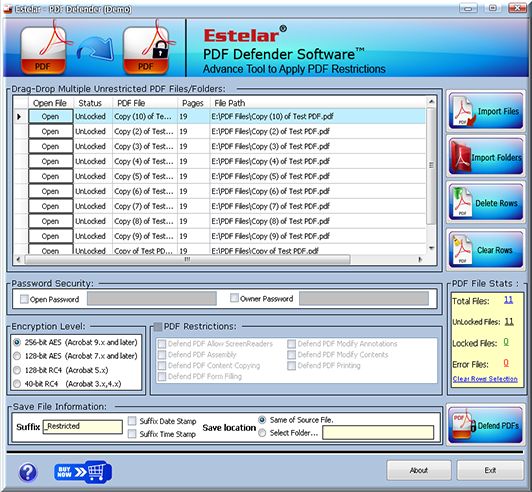Open help via blue question mark icon
The height and width of the screenshot is (492, 532).
[28, 472]
